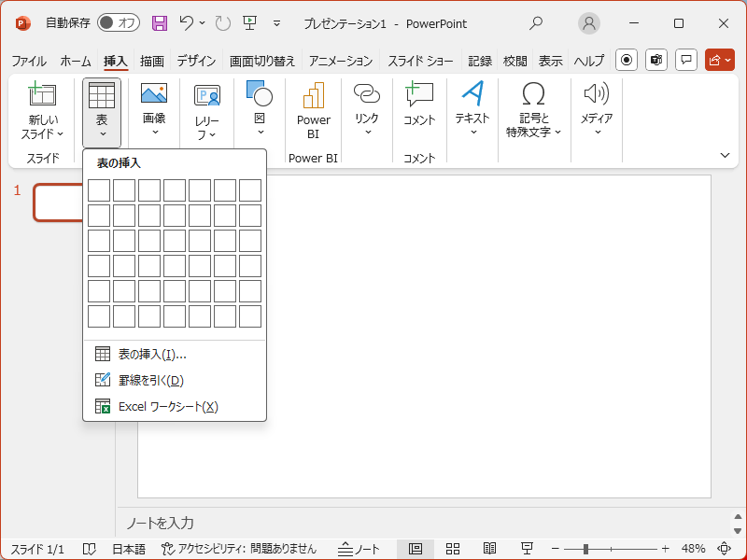Viewport: 747px width, 560px height.
Task: Toggle the record button in ribbon tab row
Action: pyautogui.click(x=627, y=60)
